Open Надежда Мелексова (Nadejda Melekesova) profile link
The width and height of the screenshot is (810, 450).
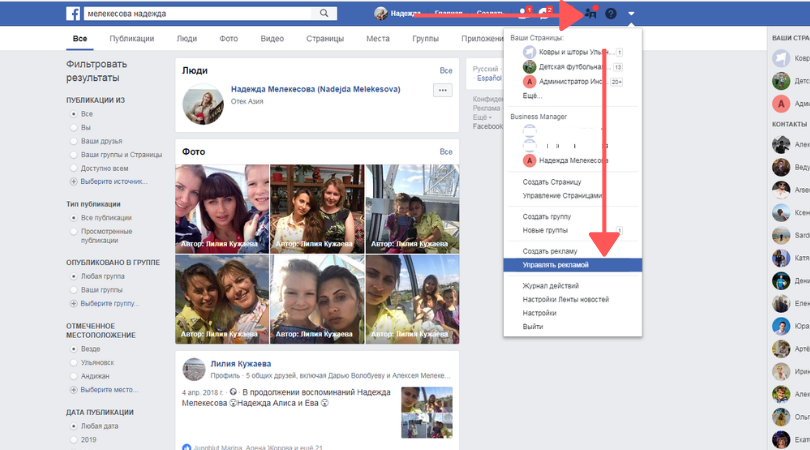pyautogui.click(x=316, y=89)
